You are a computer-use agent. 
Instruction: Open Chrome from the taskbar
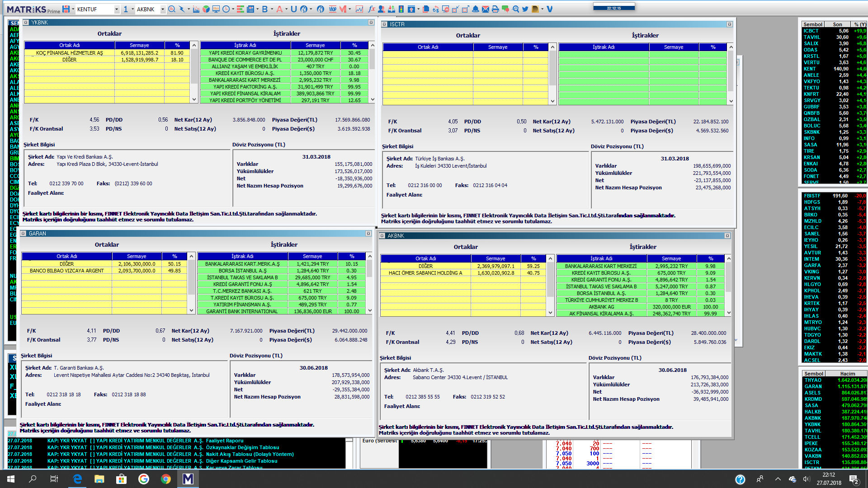(x=165, y=479)
